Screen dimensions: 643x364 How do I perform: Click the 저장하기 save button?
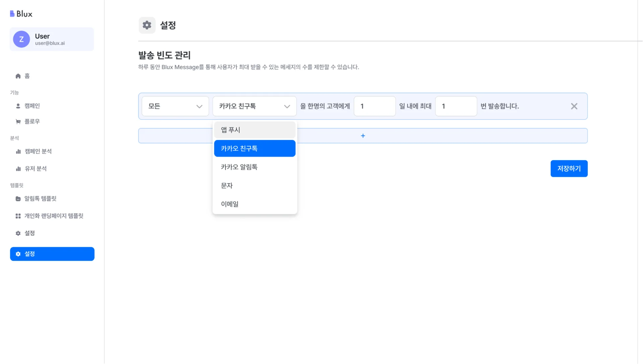coord(569,168)
